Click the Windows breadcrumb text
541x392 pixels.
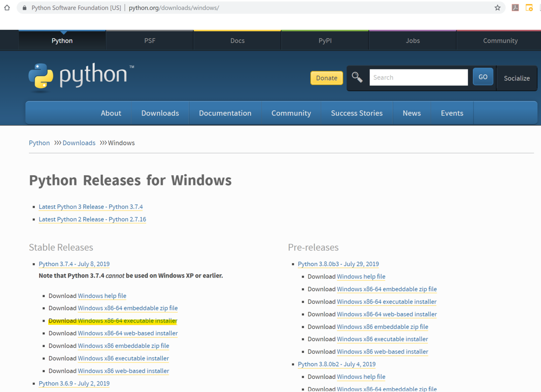121,143
